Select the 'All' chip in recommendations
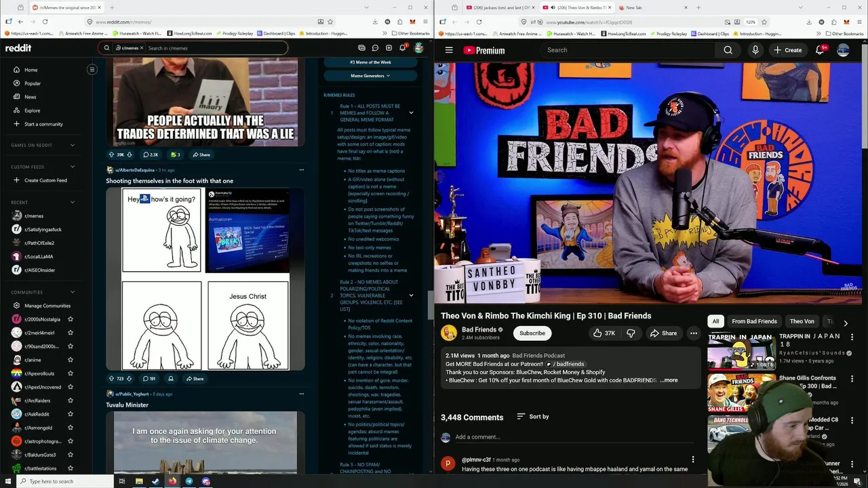Viewport: 868px width, 488px height. tap(715, 321)
